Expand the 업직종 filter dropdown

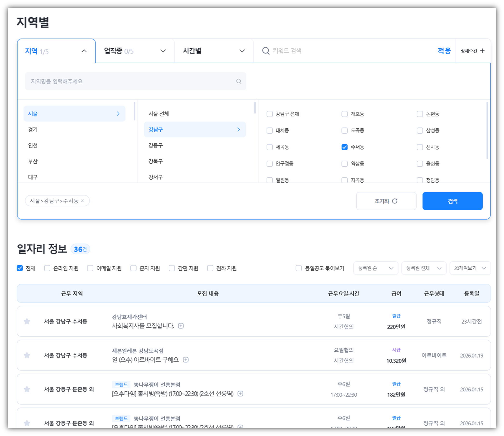[135, 51]
